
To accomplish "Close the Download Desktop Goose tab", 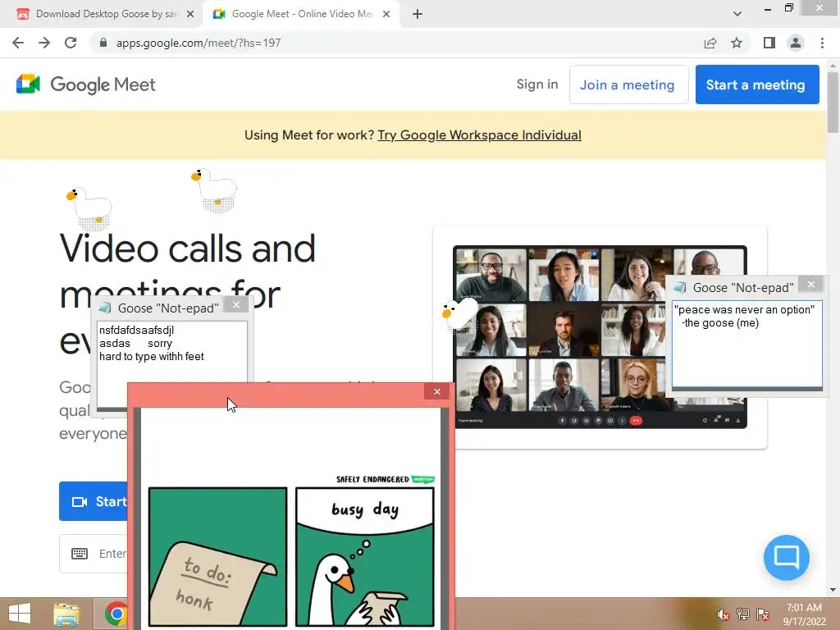I will point(190,14).
